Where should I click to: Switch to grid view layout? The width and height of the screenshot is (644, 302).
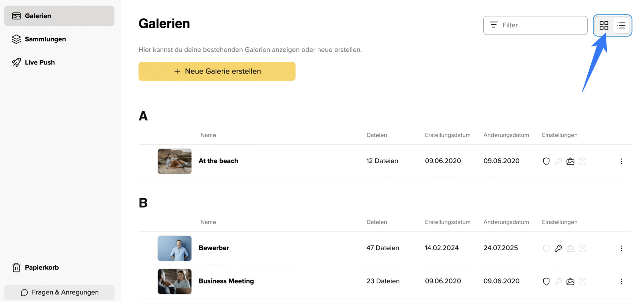click(604, 26)
